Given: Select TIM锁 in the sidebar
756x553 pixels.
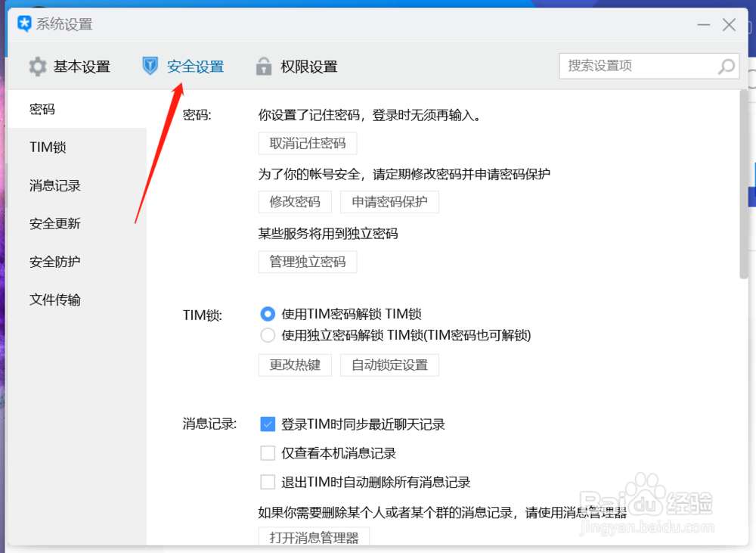Looking at the screenshot, I should [77, 148].
